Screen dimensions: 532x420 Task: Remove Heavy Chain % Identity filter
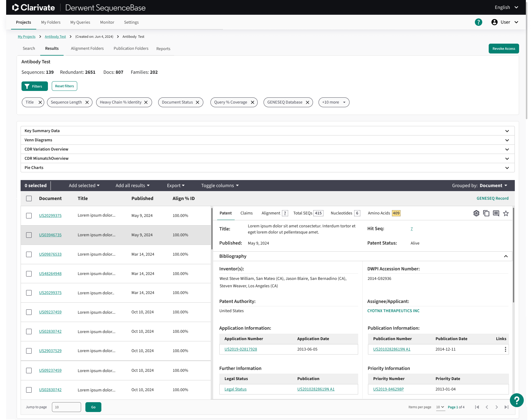pyautogui.click(x=146, y=102)
